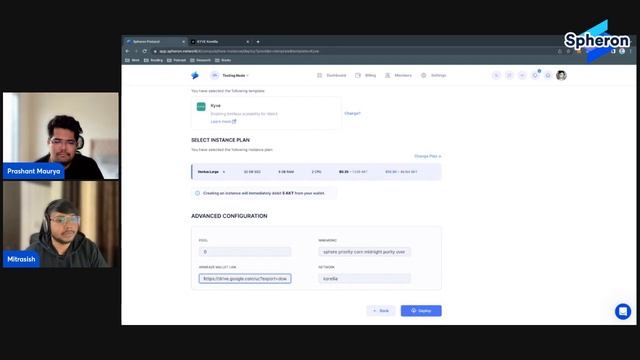640x360 pixels.
Task: Click the Network input field with korellia
Action: click(x=364, y=279)
